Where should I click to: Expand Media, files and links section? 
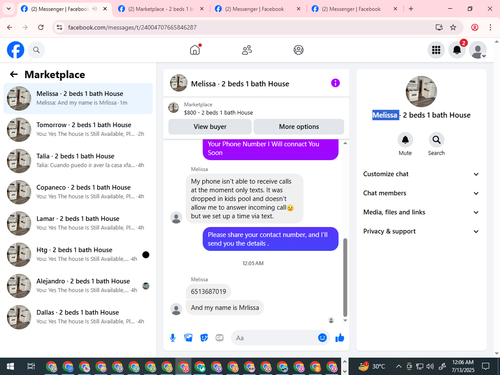421,212
